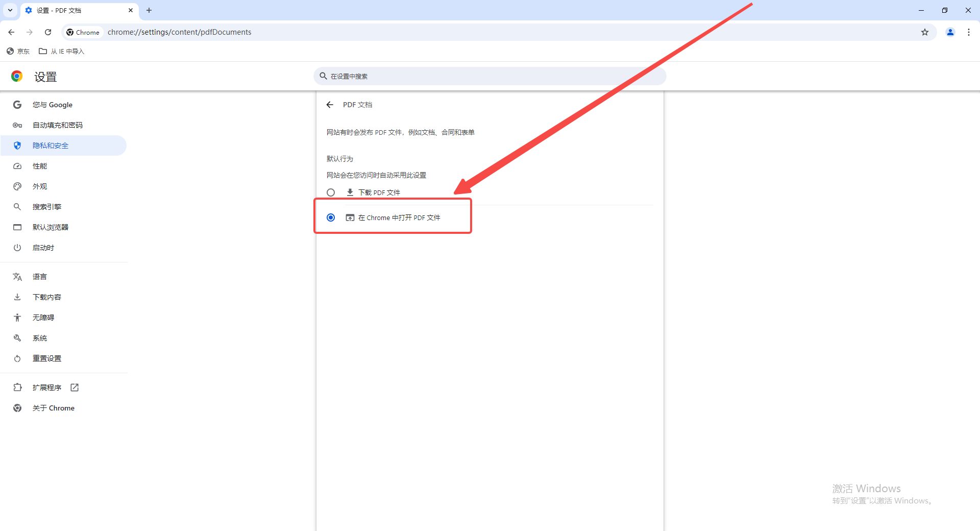Viewport: 980px width, 531px height.
Task: Click the Chrome site info chip
Action: point(83,32)
